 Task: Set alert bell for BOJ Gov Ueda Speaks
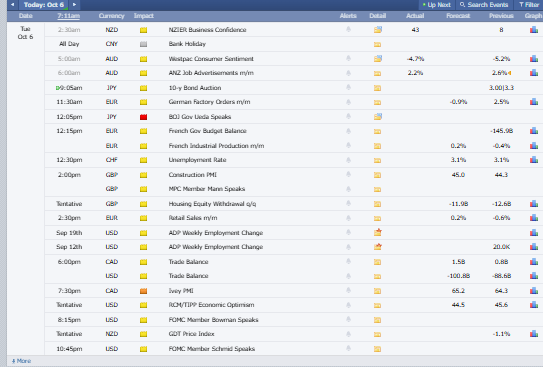[348, 116]
